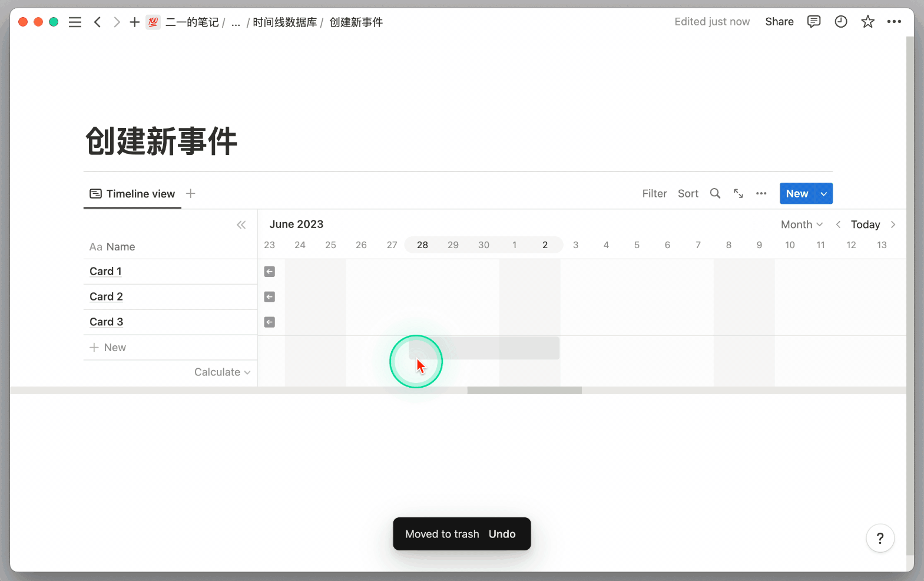
Task: Click the vertical page scrollbar
Action: coord(910,295)
